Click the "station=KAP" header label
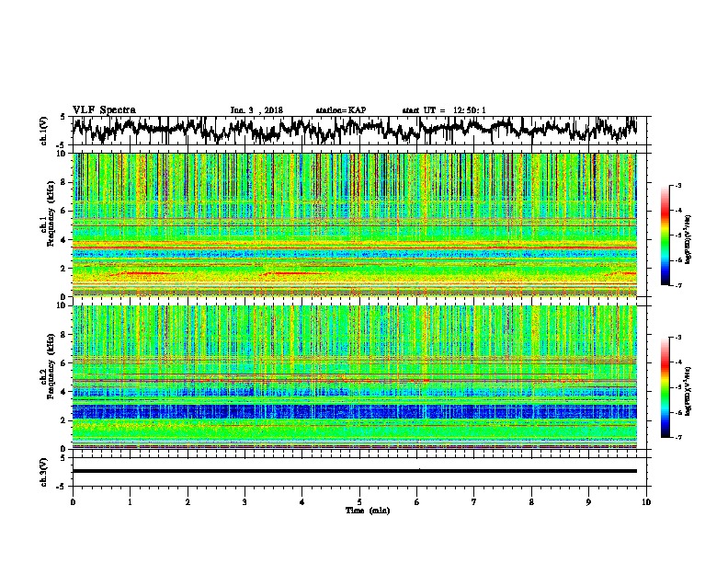This screenshot has height=563, width=728. coord(341,110)
